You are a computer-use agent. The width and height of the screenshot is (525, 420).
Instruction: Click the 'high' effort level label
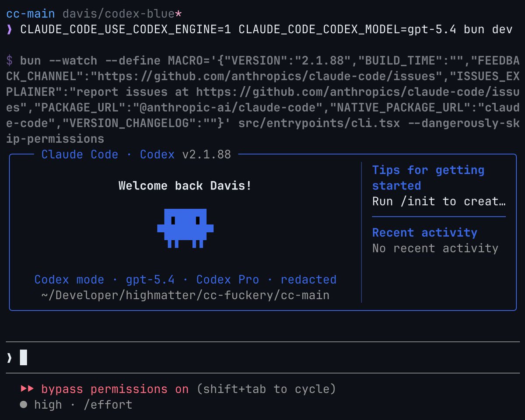pos(48,405)
